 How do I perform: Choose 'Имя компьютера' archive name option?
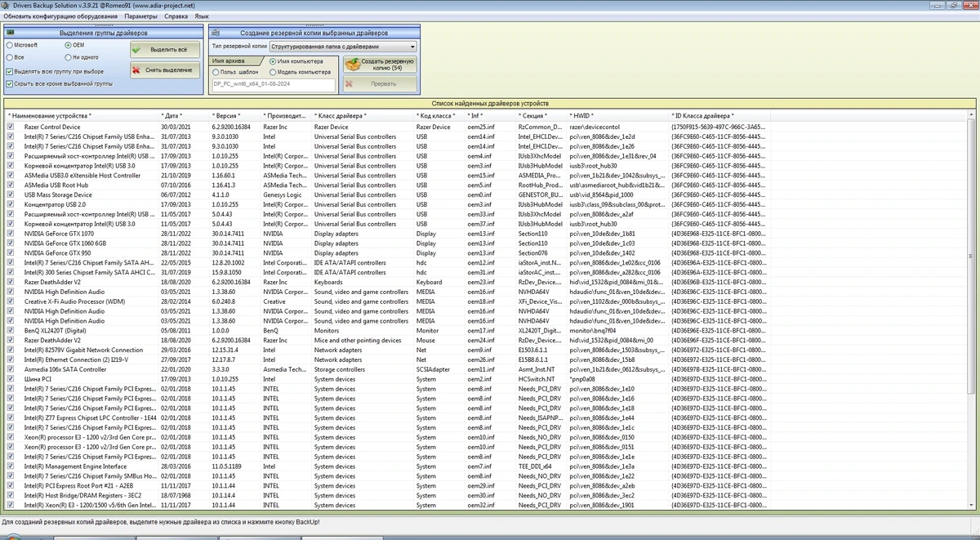click(x=273, y=61)
